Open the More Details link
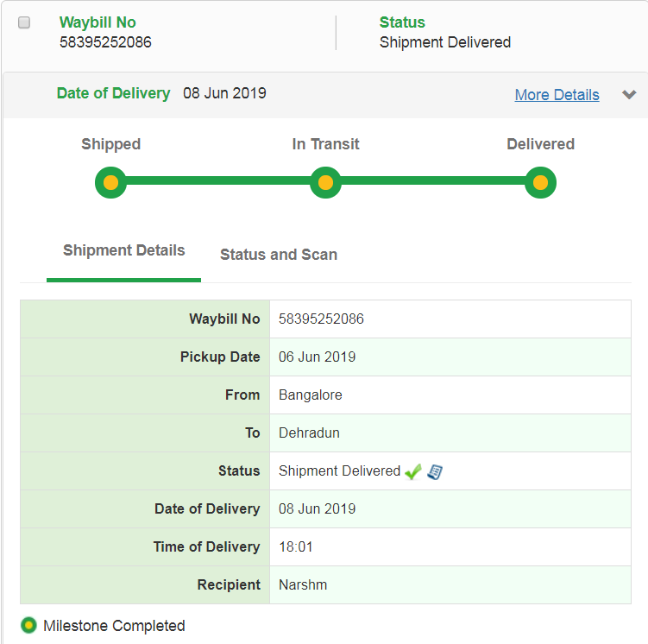The image size is (648, 644). [557, 95]
